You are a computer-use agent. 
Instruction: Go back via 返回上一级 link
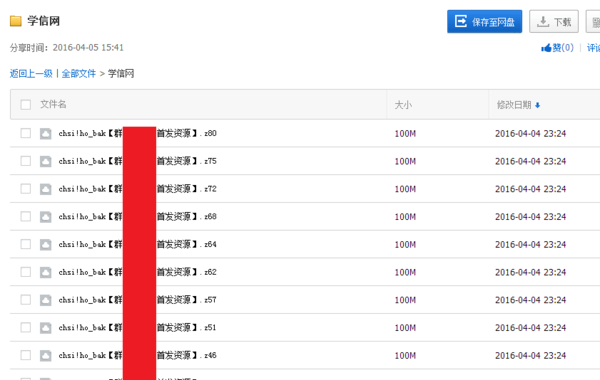pyautogui.click(x=31, y=73)
